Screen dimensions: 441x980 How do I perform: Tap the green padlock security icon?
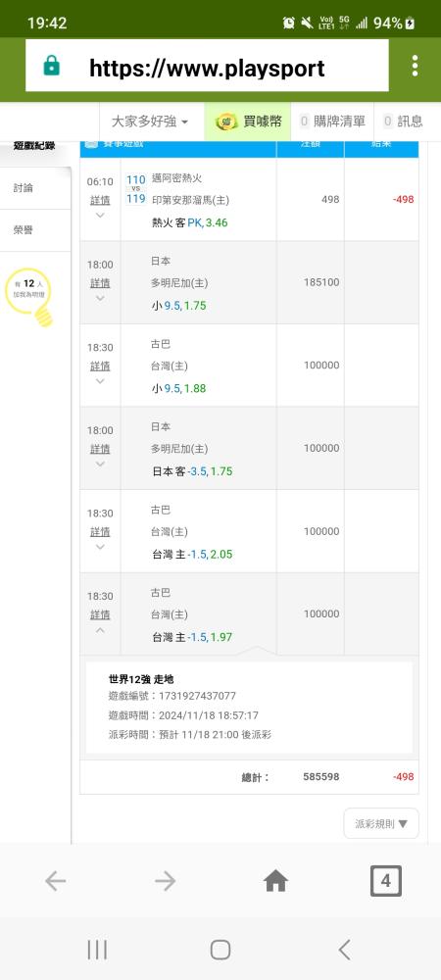52,66
